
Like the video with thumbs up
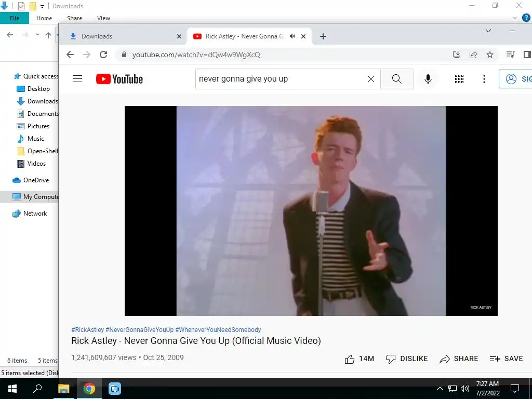click(x=360, y=358)
